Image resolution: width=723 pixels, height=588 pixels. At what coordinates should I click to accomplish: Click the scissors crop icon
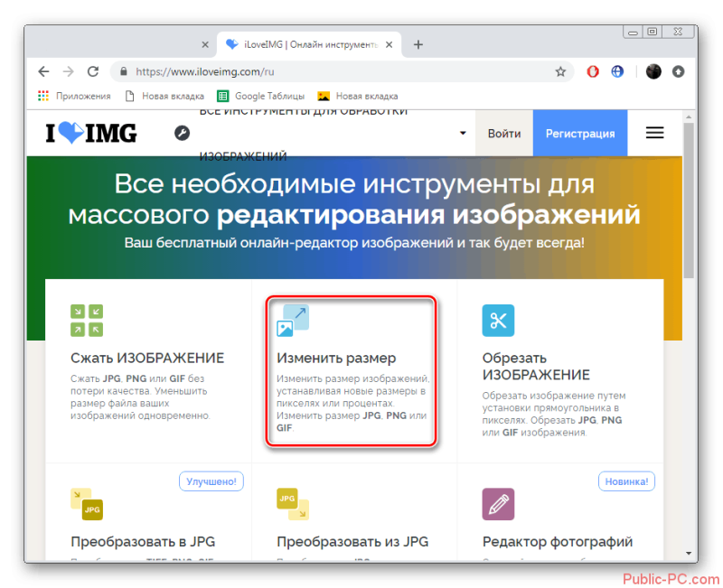pos(499,321)
